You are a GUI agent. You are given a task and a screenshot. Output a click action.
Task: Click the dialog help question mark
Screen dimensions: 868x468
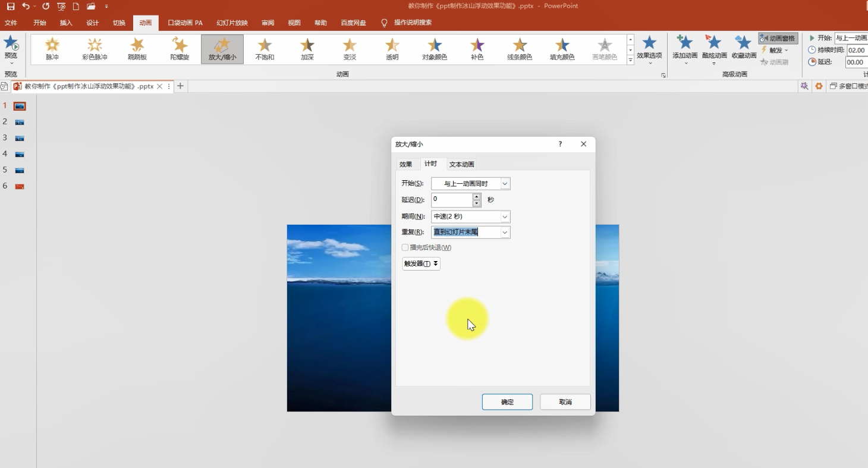(x=560, y=144)
